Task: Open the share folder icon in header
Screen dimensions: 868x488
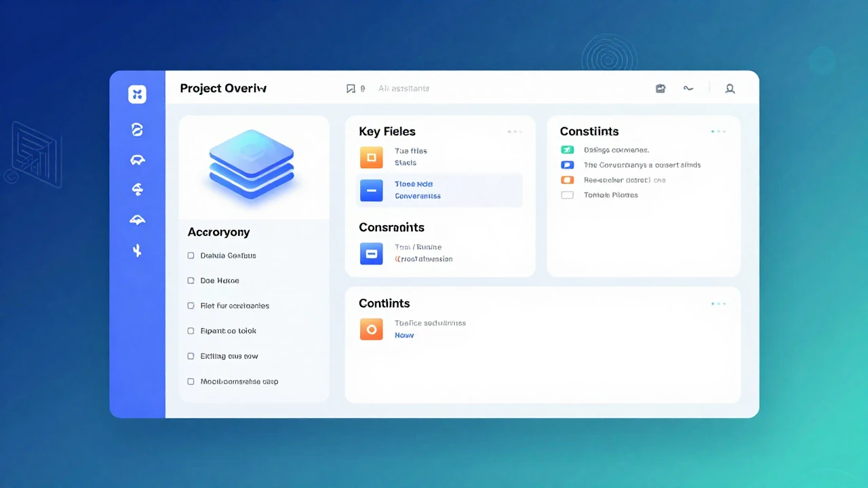Action: click(660, 88)
